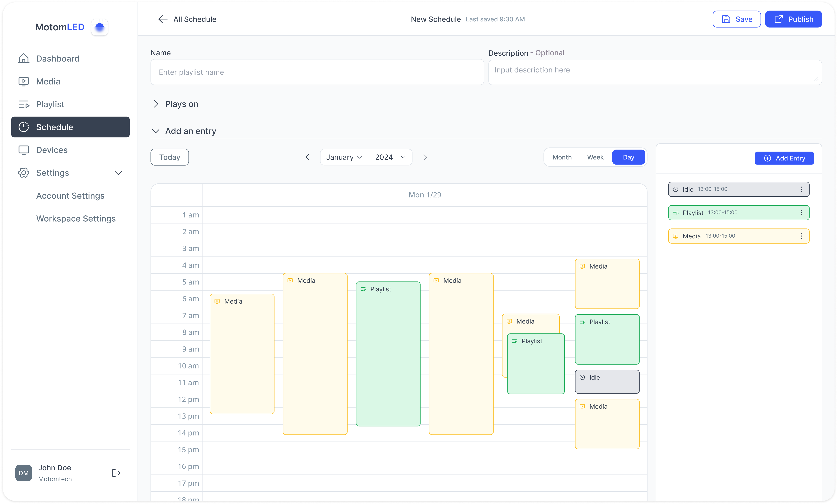
Task: Open options menu for Playlist 13:00-15:00 entry
Action: point(801,213)
